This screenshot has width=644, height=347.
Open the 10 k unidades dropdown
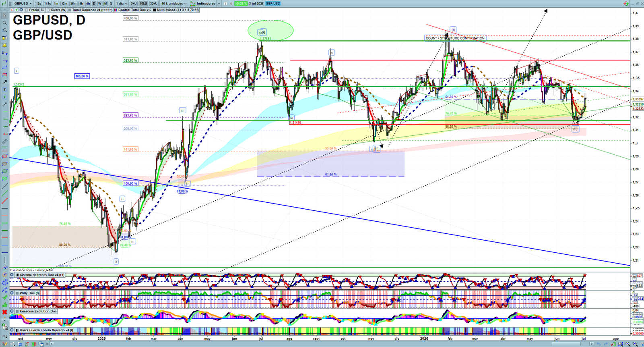pos(174,3)
